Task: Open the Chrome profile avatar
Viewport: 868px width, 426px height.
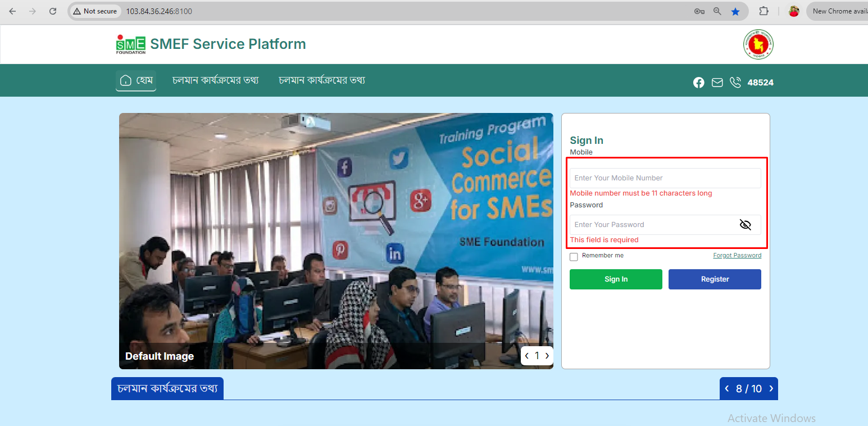Action: [x=794, y=11]
